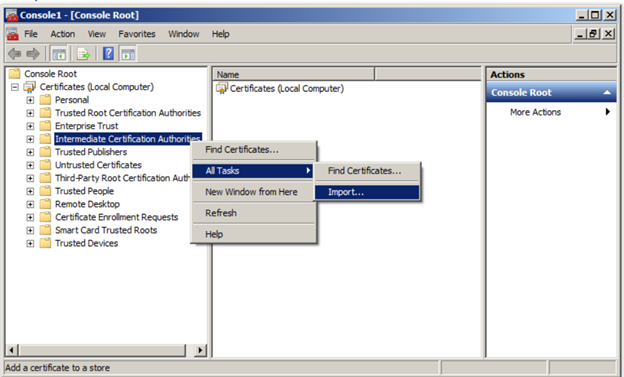The image size is (624, 377).
Task: Click the Trusted People folder icon
Action: pyautogui.click(x=45, y=191)
